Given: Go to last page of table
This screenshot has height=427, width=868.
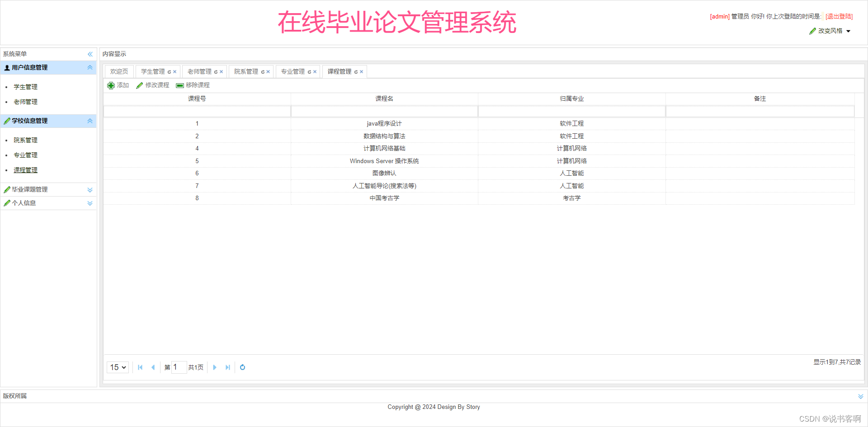Looking at the screenshot, I should (x=228, y=367).
